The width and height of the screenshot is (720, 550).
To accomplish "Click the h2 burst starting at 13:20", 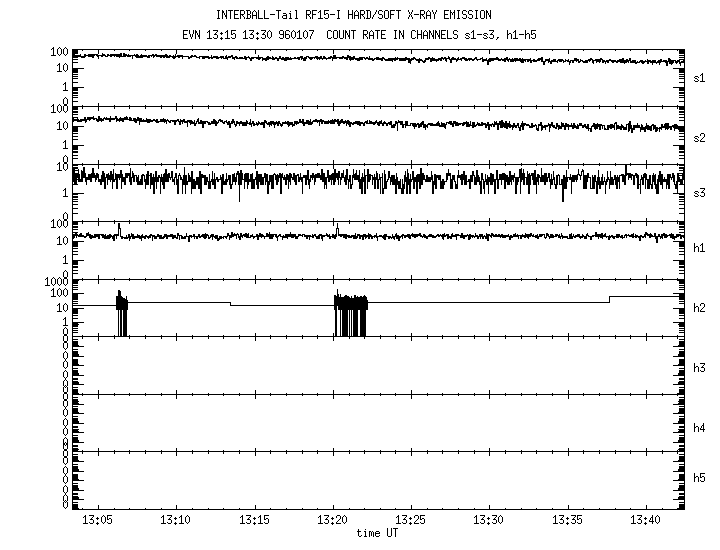I will (x=350, y=312).
